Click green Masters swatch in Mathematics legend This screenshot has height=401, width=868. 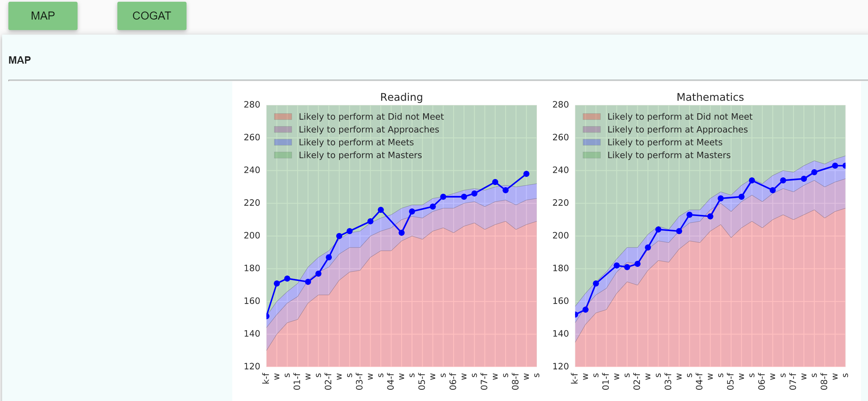tap(592, 155)
